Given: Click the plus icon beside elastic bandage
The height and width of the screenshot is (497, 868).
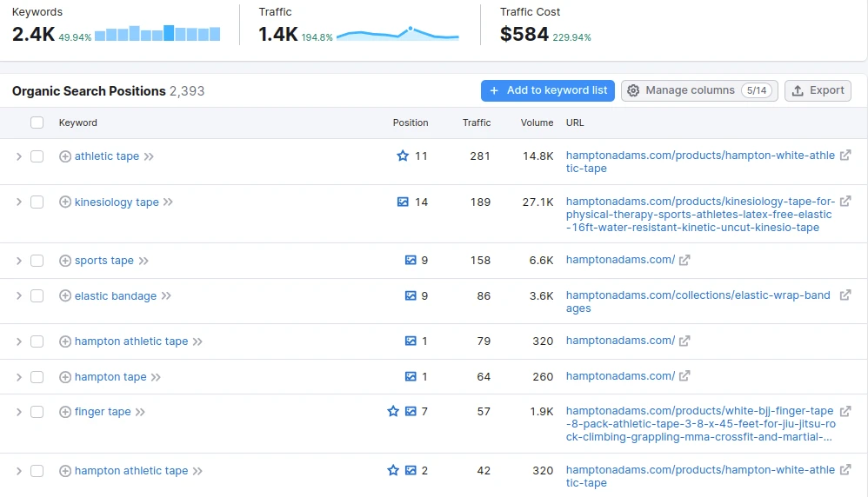Looking at the screenshot, I should point(64,296).
